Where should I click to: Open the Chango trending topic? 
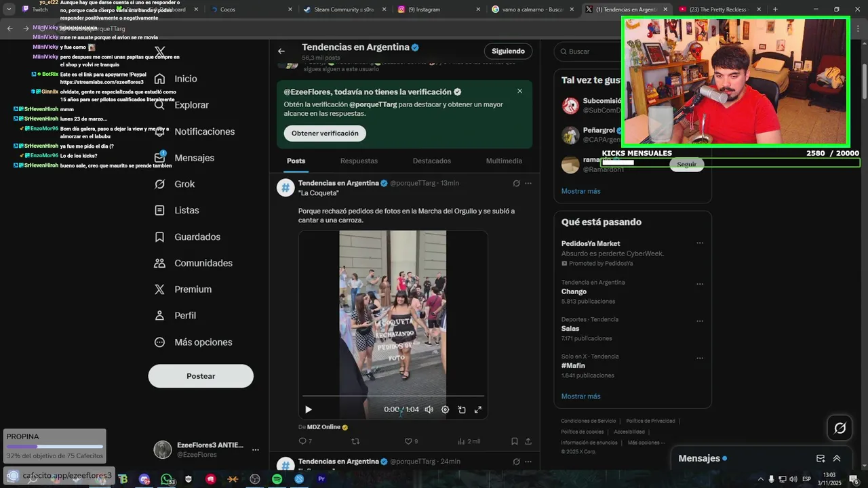click(x=574, y=291)
